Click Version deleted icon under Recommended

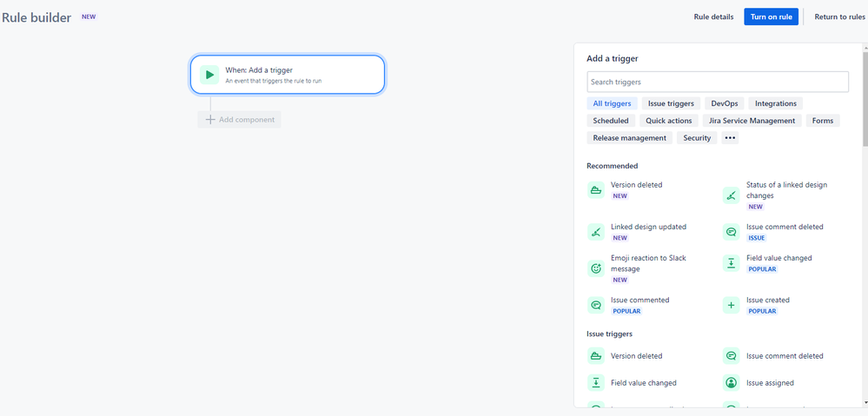click(x=596, y=190)
